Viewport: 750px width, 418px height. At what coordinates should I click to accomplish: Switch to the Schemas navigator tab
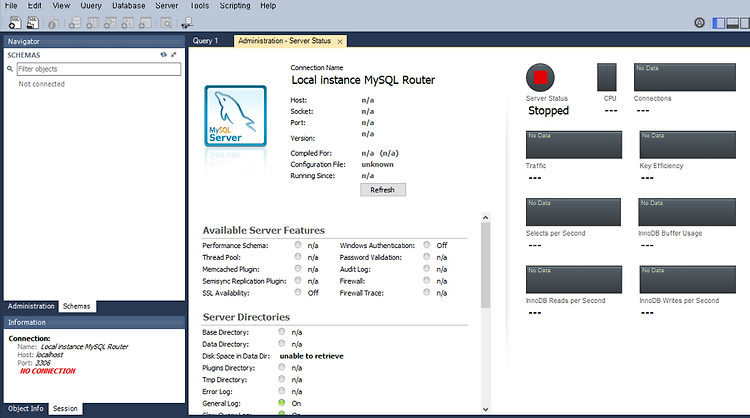point(77,306)
